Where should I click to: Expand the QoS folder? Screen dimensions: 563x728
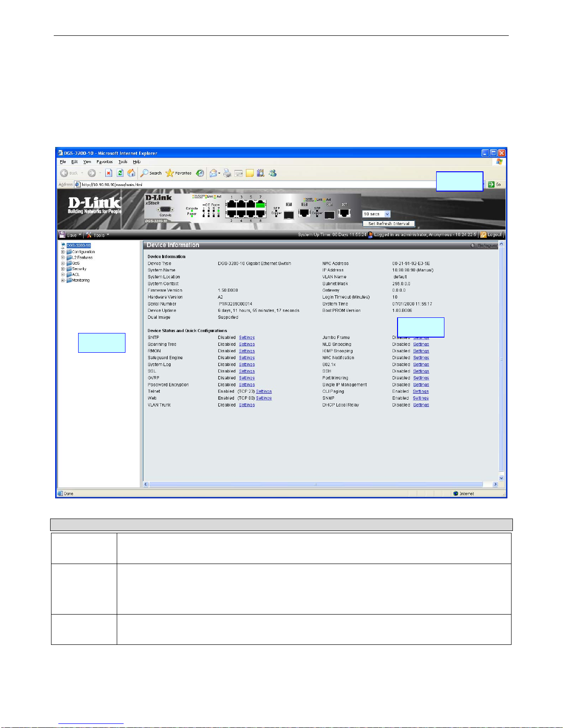pos(63,263)
